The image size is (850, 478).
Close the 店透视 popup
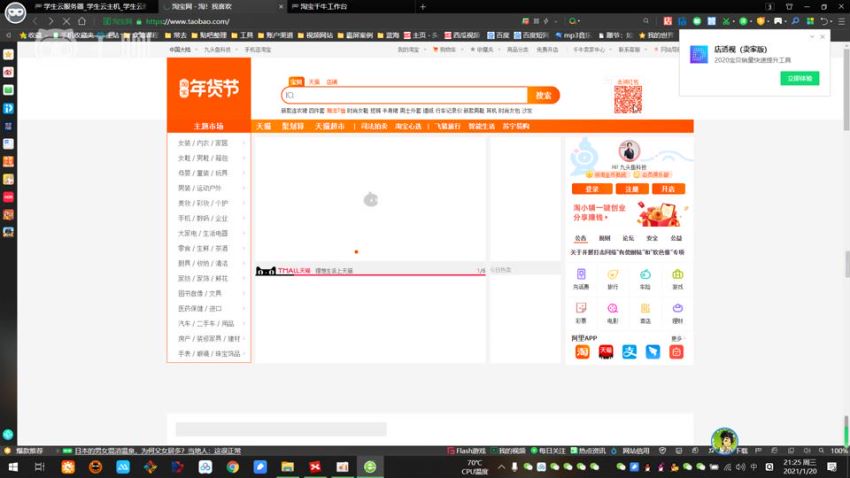822,37
